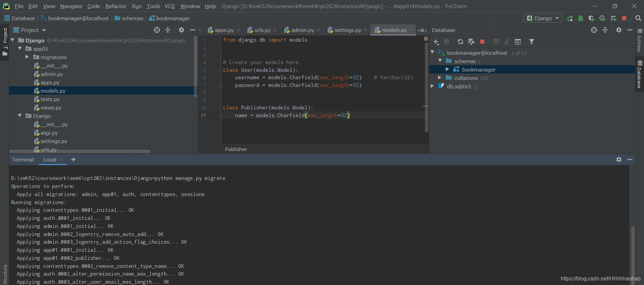Close the models.py tab
644x285 pixels.
(x=411, y=30)
